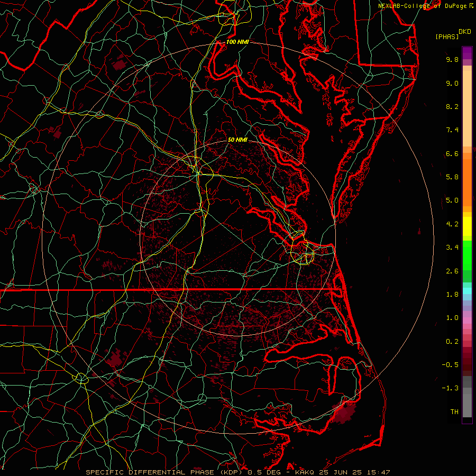Click the 7.4 scale value
Screen dimensions: 476x476
click(x=452, y=130)
